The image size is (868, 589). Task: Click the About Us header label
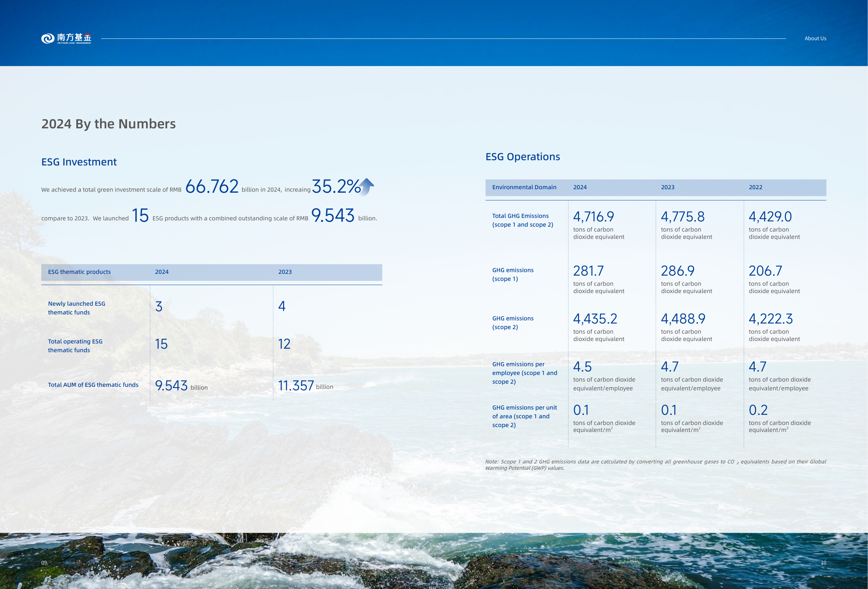815,38
